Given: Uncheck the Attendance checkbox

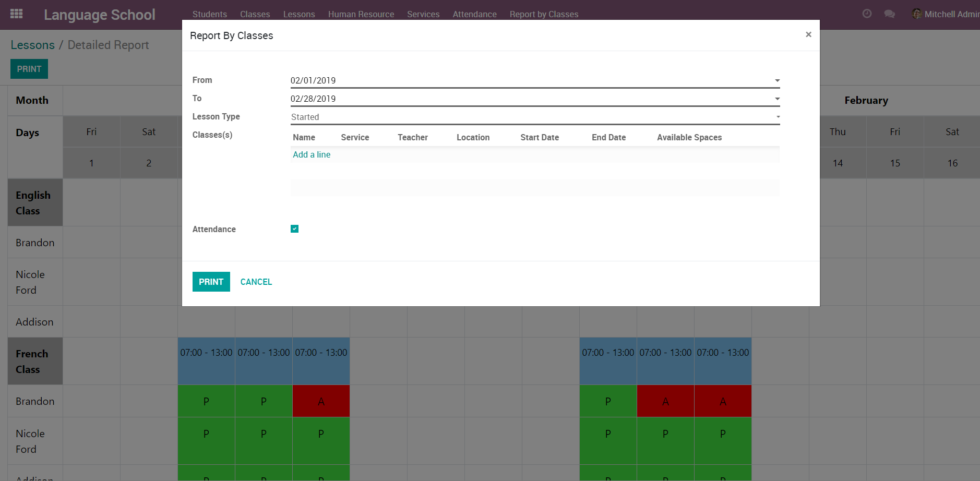Looking at the screenshot, I should tap(295, 229).
